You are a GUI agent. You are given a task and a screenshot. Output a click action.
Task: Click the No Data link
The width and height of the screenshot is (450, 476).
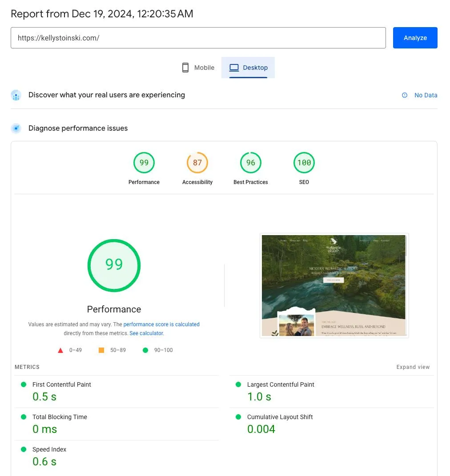pyautogui.click(x=426, y=95)
